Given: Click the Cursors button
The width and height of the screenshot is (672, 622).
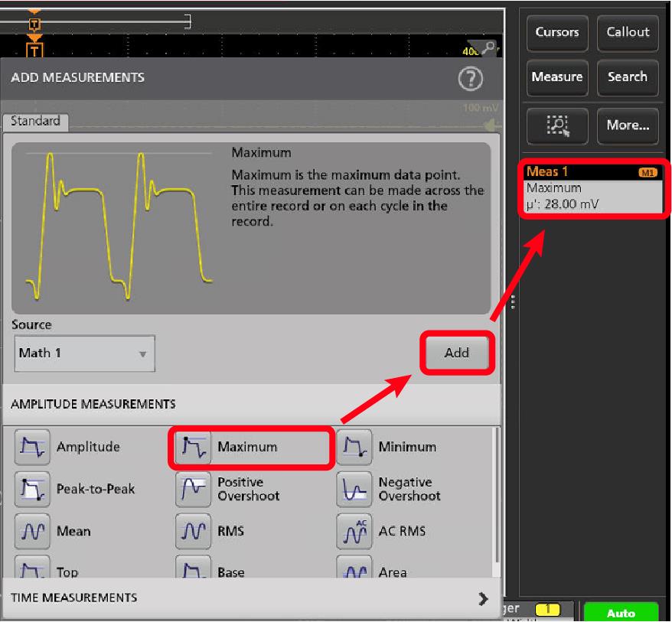Looking at the screenshot, I should 556,33.
